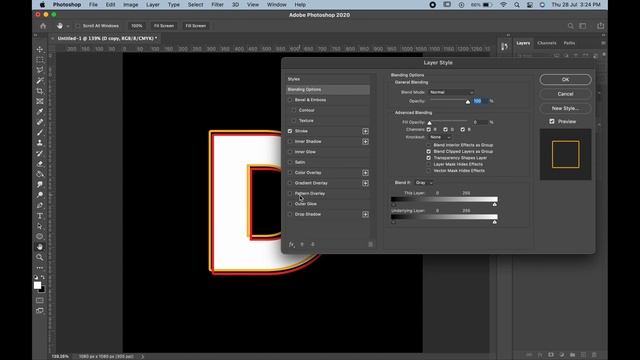Screen dimensions: 640x360
Task: Click Cancel in Layer Style dialog
Action: (x=565, y=94)
